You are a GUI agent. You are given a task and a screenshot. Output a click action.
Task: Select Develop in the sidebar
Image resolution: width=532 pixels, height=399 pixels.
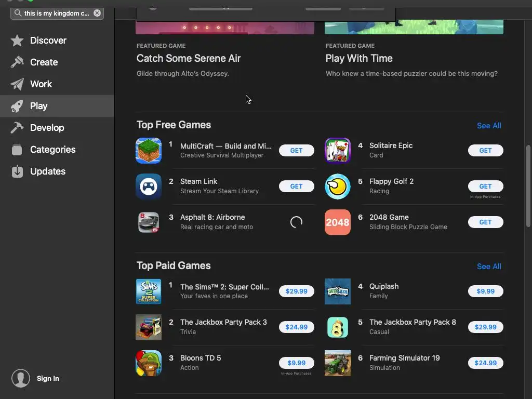point(57,128)
